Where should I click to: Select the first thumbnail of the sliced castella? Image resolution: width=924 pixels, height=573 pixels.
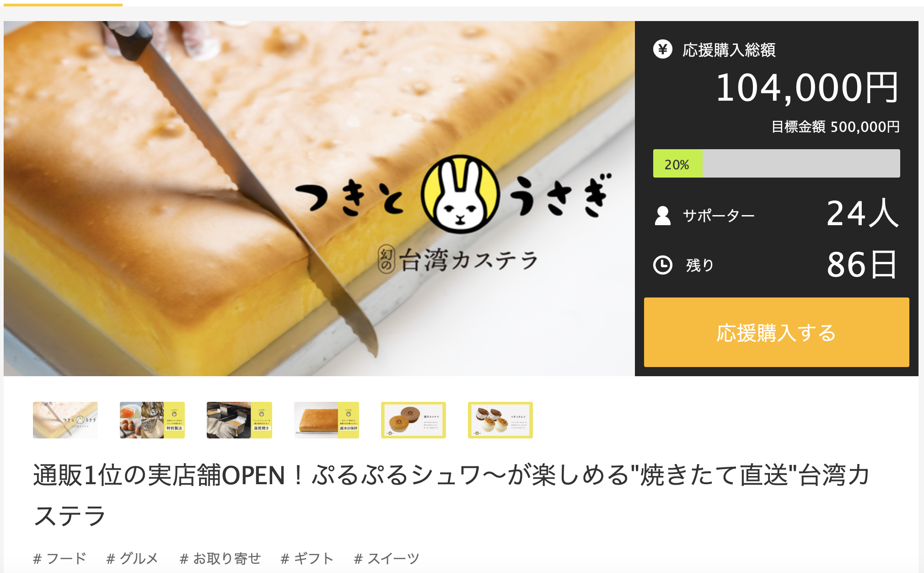65,420
